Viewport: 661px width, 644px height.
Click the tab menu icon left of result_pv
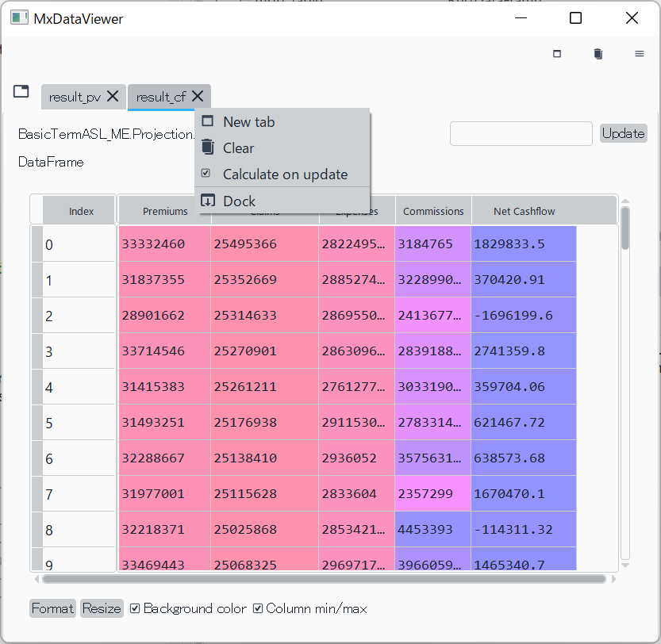point(21,92)
